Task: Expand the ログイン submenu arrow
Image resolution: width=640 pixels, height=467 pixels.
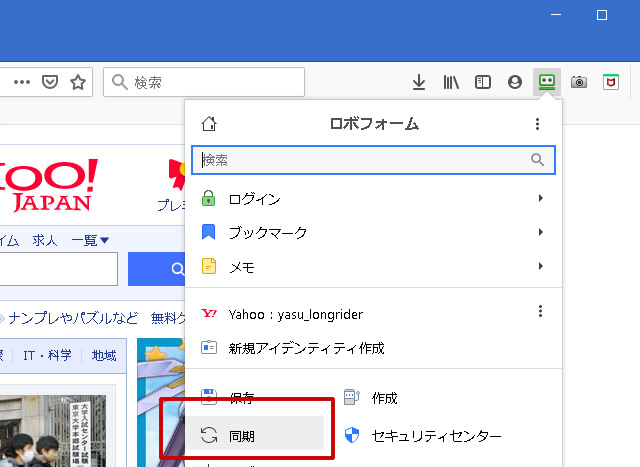Action: point(540,198)
